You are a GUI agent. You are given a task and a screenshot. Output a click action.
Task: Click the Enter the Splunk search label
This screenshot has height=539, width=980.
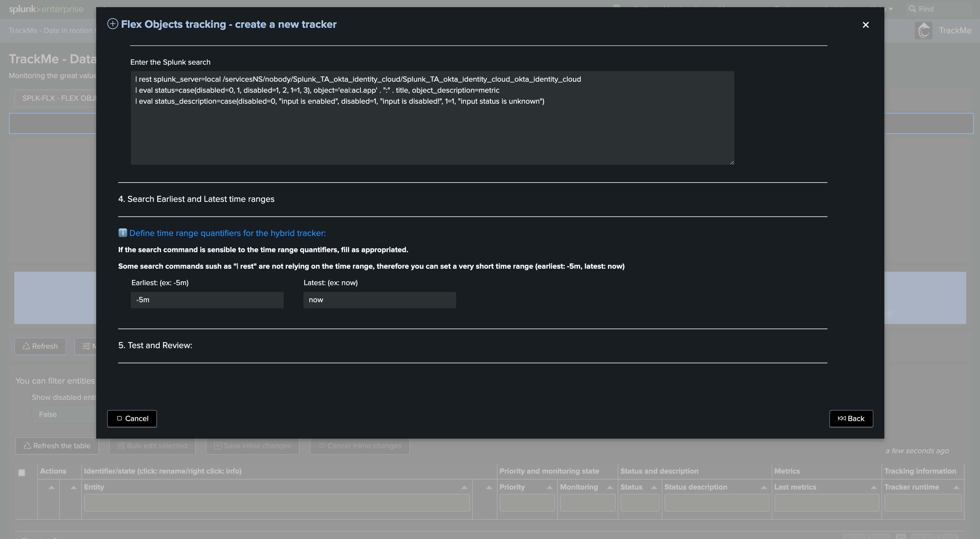170,62
